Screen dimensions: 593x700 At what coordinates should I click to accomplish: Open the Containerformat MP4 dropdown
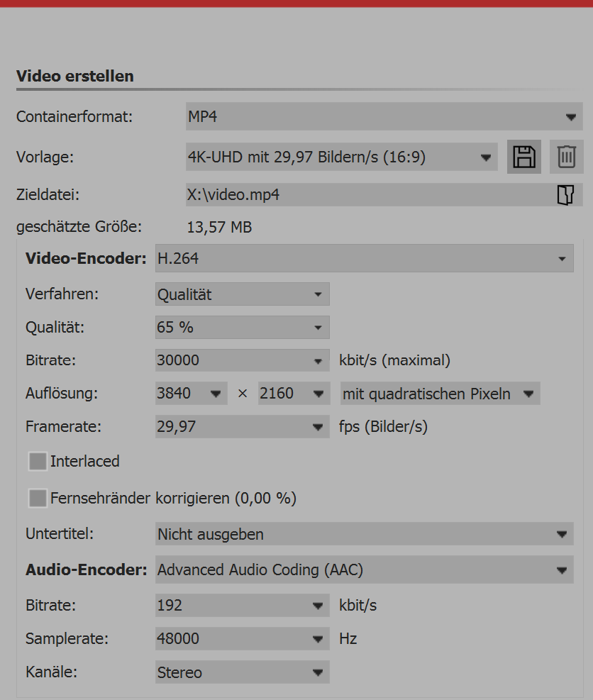click(384, 116)
